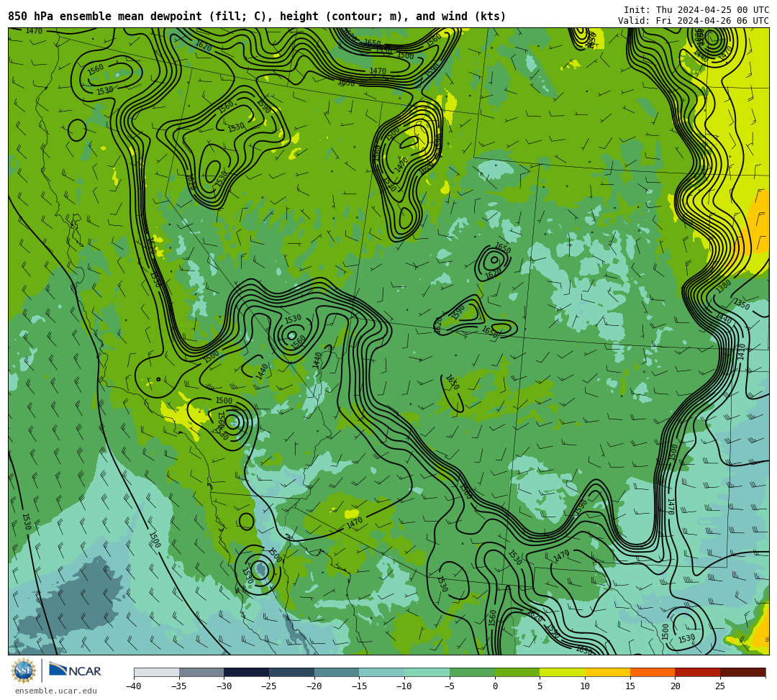This screenshot has height=700, width=777.
Task: Click the -15 colorbar tick label
Action: (359, 686)
